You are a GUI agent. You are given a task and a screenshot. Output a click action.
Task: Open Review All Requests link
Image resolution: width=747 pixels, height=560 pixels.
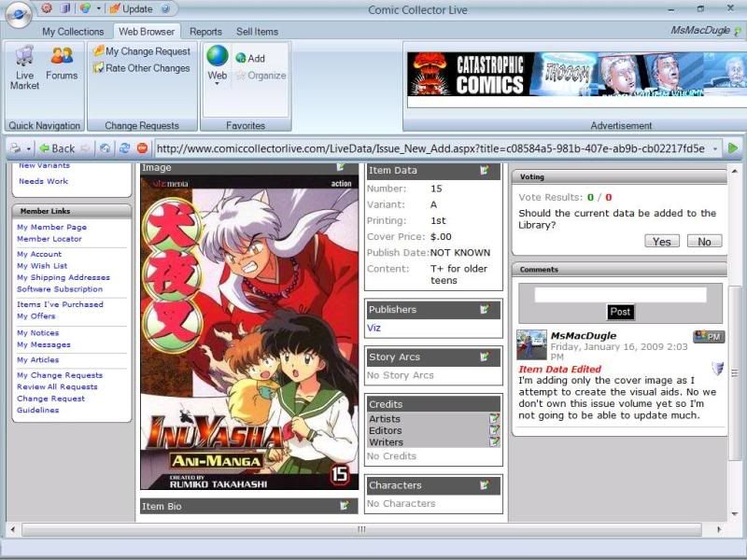tap(57, 386)
